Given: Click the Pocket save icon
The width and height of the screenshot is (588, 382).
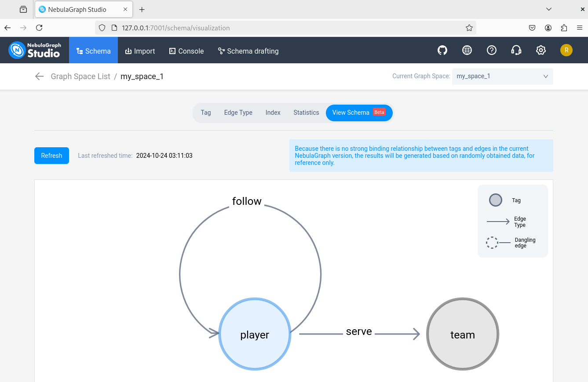Looking at the screenshot, I should 532,28.
